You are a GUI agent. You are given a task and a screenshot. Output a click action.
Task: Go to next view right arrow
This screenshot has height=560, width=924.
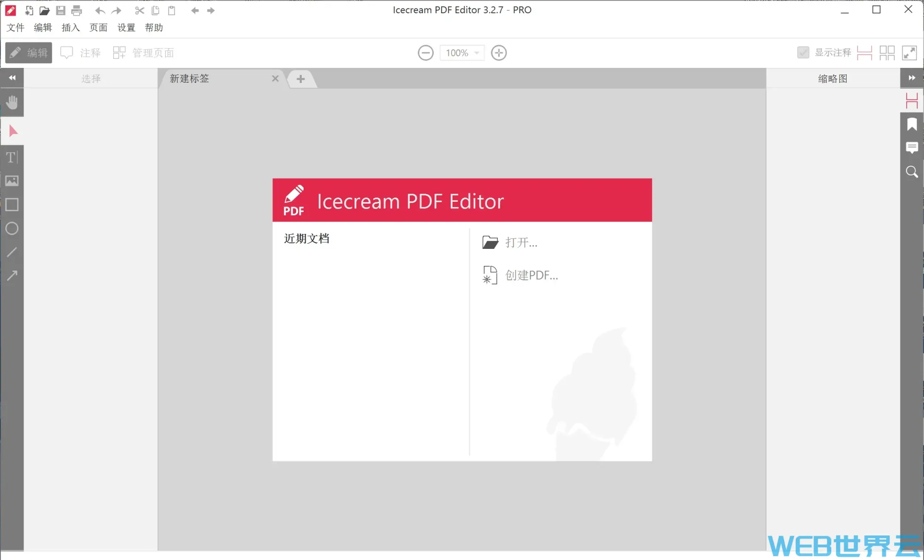(211, 10)
